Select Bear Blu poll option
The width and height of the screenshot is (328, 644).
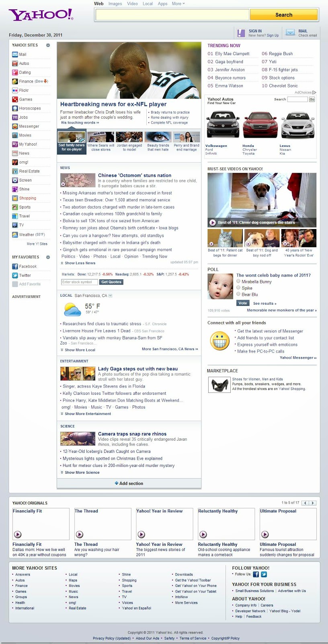238,294
